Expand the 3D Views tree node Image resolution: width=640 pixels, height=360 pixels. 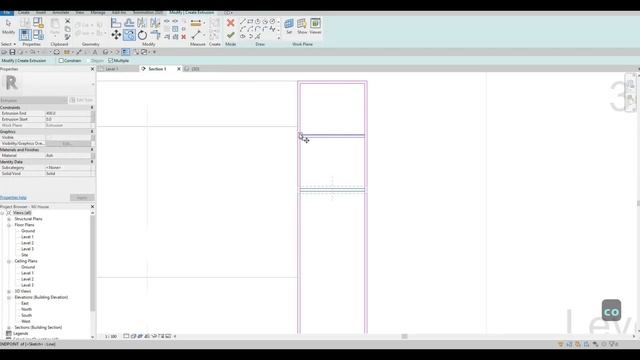pyautogui.click(x=9, y=291)
